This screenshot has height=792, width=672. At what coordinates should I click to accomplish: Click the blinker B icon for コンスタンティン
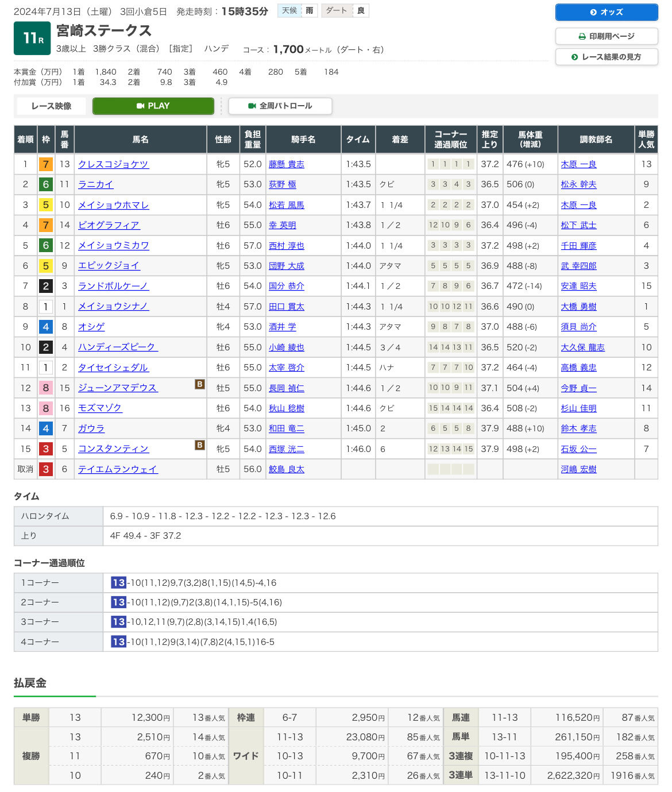click(200, 445)
